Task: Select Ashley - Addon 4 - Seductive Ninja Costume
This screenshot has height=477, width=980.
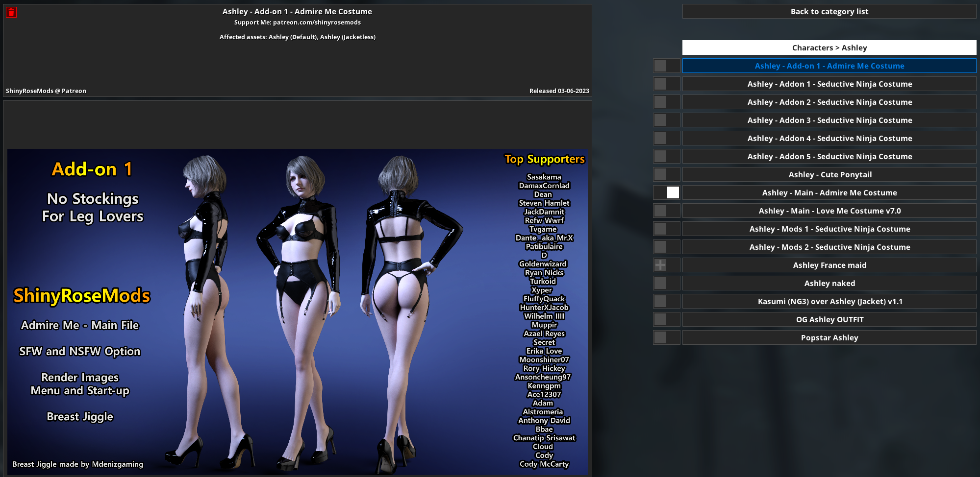Action: [x=829, y=138]
